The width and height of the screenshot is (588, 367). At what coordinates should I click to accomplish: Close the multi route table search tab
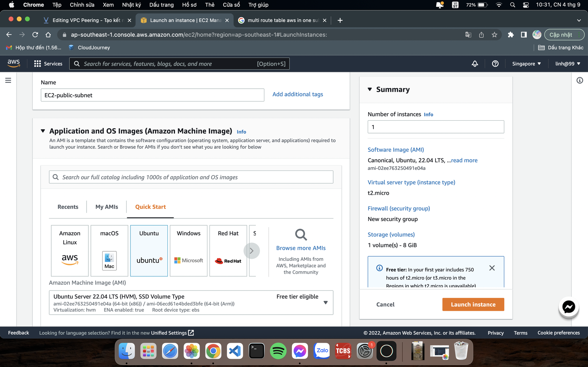[324, 20]
